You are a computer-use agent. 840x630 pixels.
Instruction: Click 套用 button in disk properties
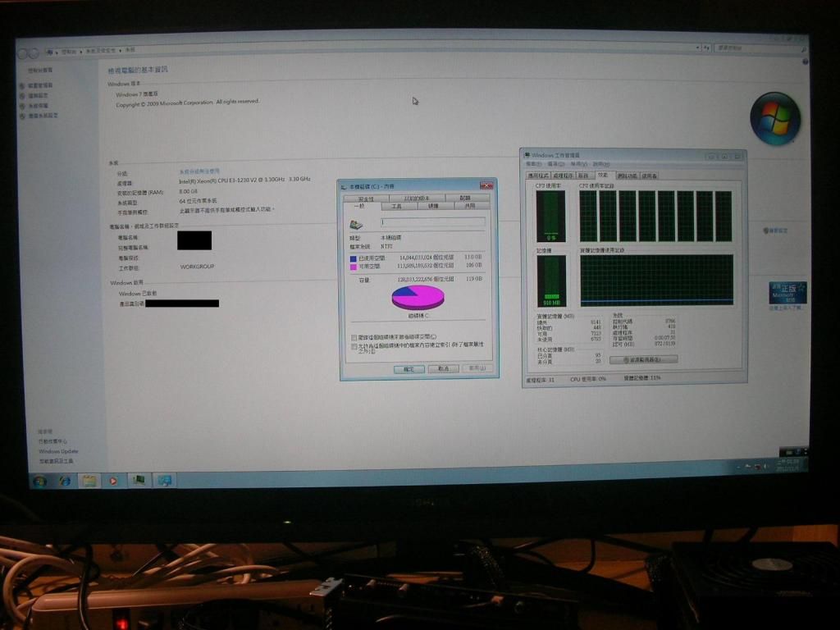coord(477,368)
